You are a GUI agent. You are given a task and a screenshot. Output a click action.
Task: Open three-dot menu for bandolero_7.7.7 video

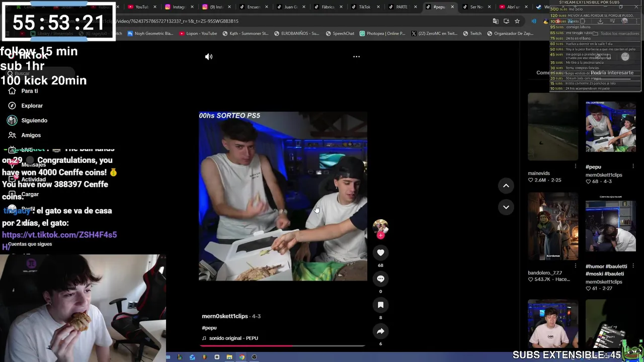(575, 265)
